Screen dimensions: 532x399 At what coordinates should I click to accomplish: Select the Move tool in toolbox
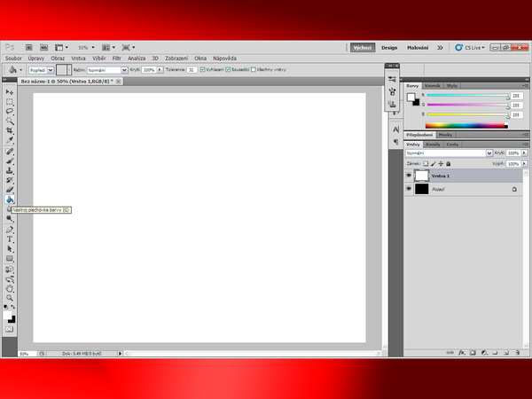[x=10, y=92]
